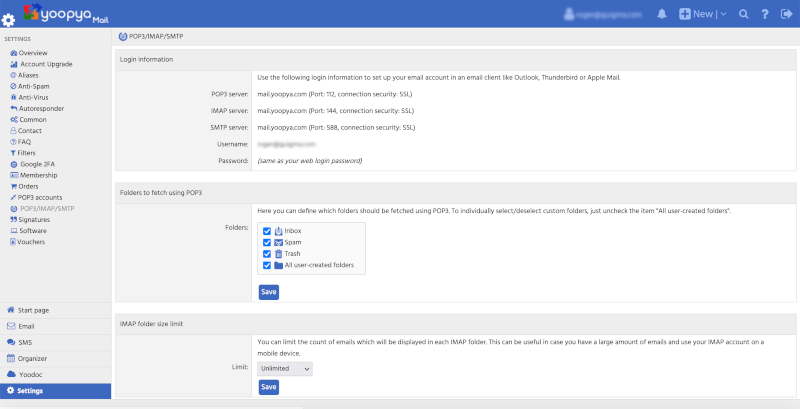800x409 pixels.
Task: Uncheck the Inbox folder checkbox
Action: pos(267,231)
